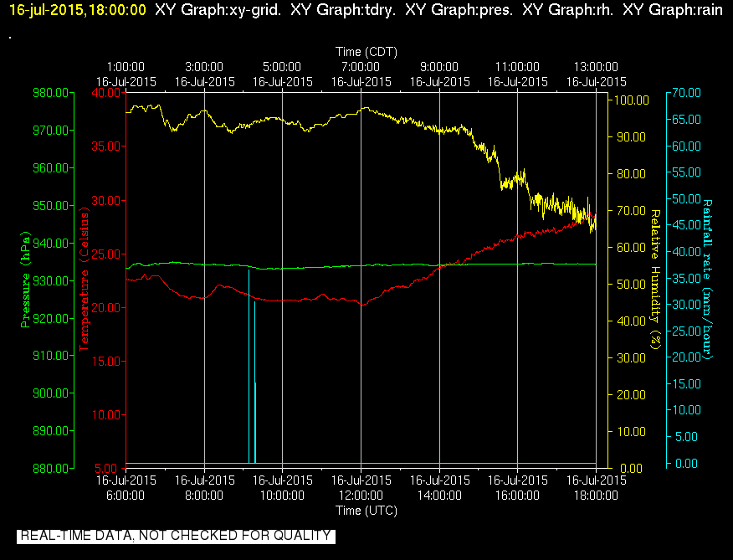The width and height of the screenshot is (733, 560).
Task: Click the 12:00:00 UTC bottom tick label
Action: [x=361, y=496]
